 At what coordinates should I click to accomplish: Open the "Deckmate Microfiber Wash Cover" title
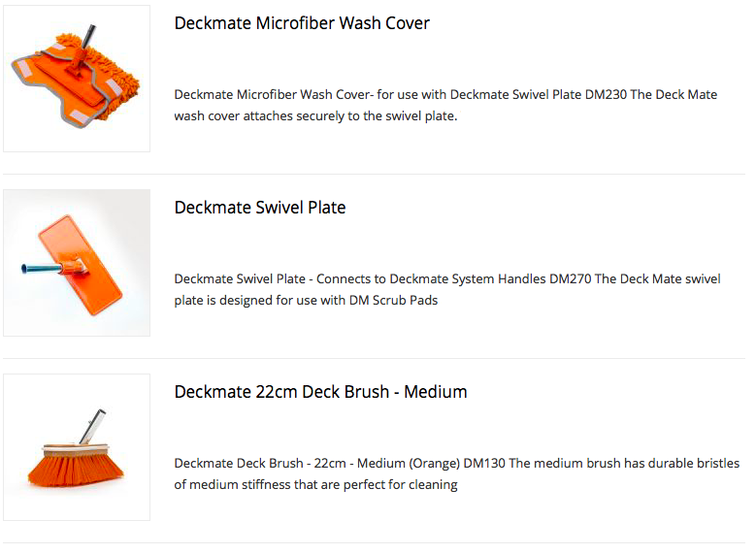pyautogui.click(x=302, y=23)
